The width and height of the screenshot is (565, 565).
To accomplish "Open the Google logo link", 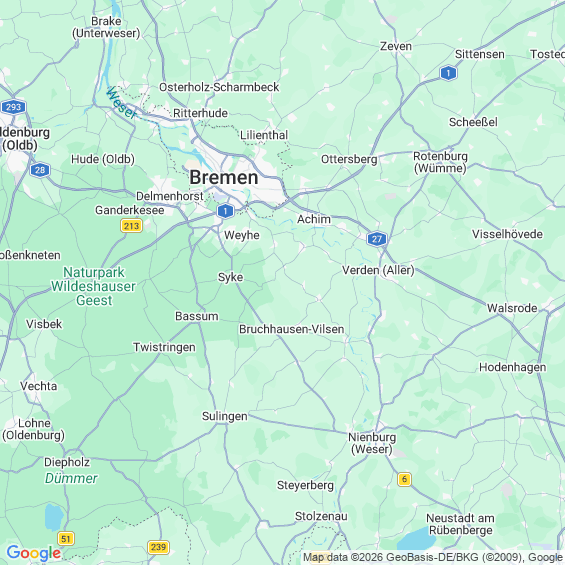I will point(34,553).
